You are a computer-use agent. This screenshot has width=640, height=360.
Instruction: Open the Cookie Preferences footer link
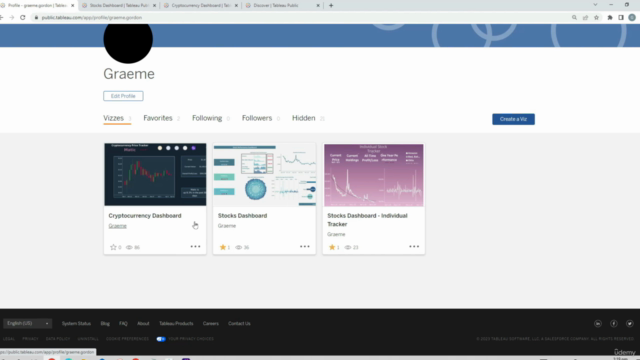127,339
